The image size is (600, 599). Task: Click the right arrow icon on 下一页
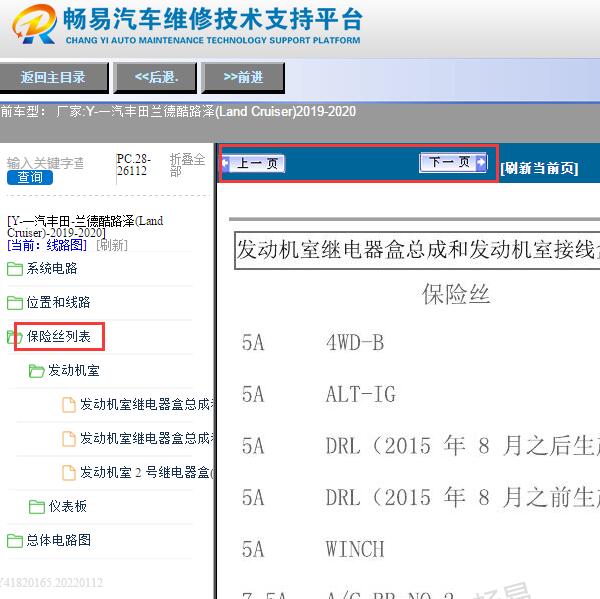click(x=481, y=162)
